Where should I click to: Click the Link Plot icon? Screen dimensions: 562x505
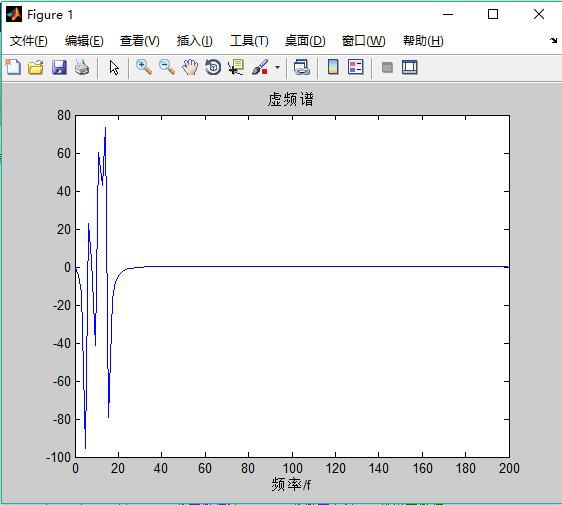[301, 67]
